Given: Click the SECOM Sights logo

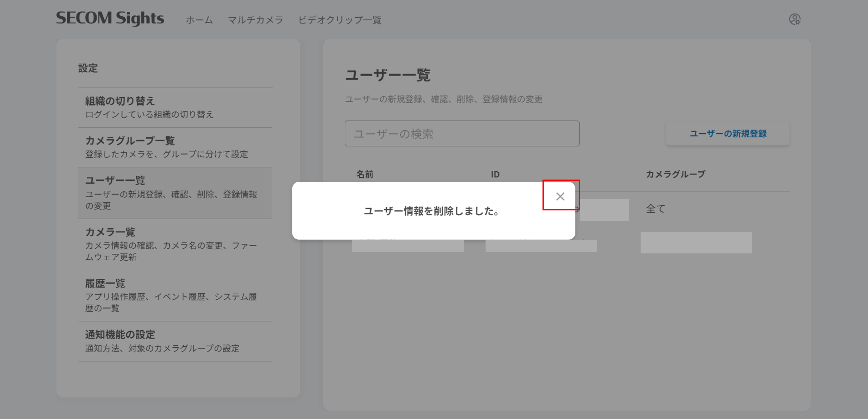Looking at the screenshot, I should [110, 19].
